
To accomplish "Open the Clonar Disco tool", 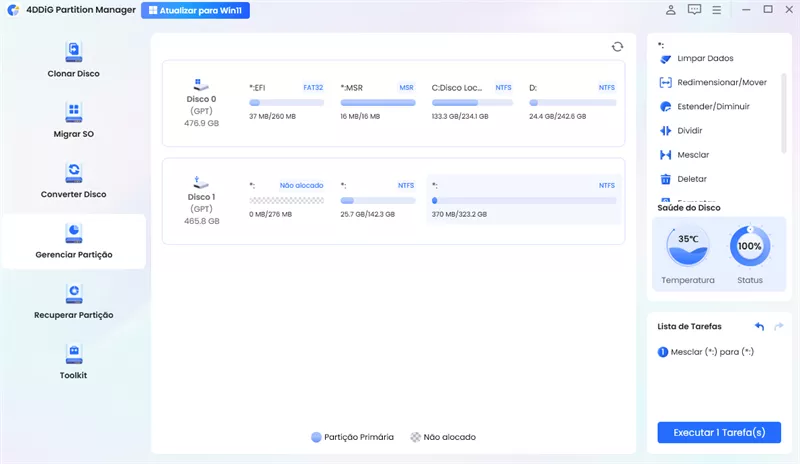I will [x=73, y=60].
